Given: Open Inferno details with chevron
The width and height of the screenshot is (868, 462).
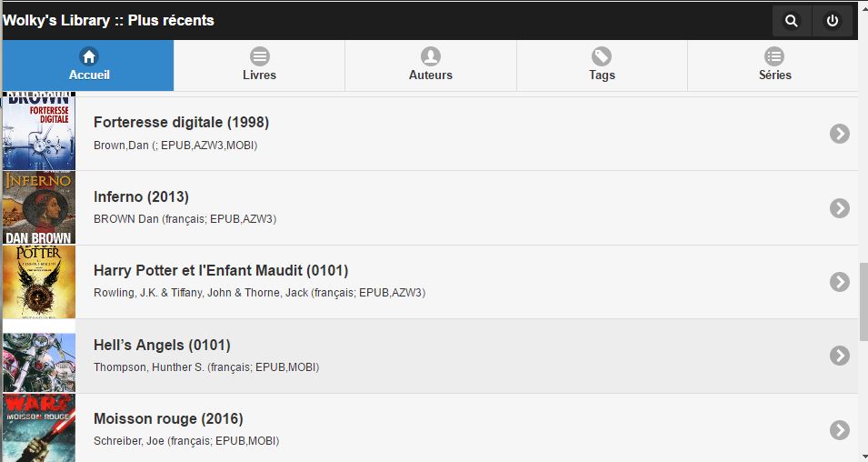Looking at the screenshot, I should pos(840,208).
